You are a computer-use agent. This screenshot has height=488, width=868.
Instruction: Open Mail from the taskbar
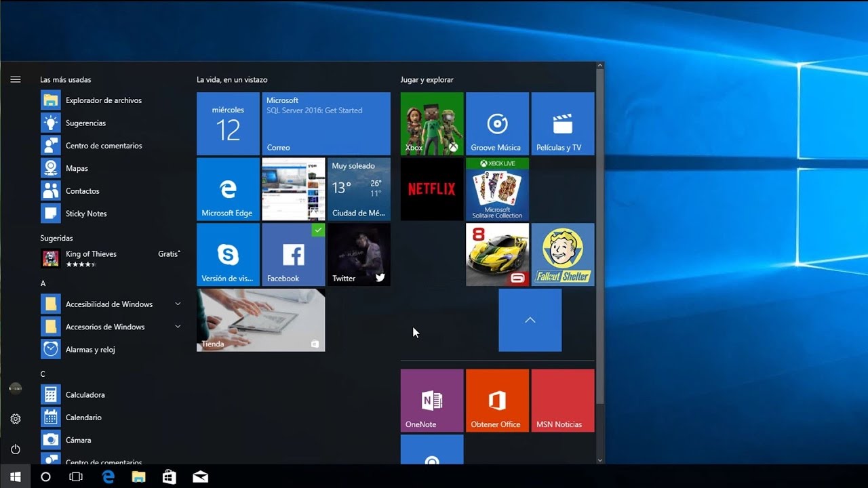pos(200,476)
